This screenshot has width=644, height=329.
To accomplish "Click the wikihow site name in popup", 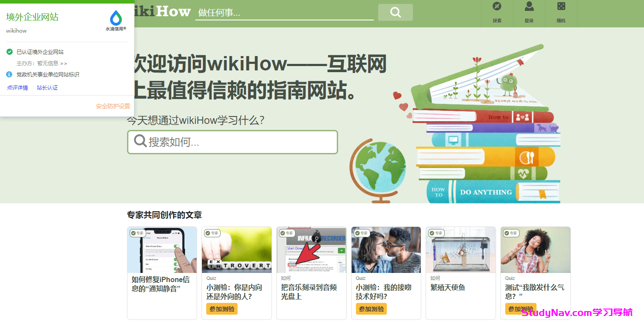I will 17,31.
